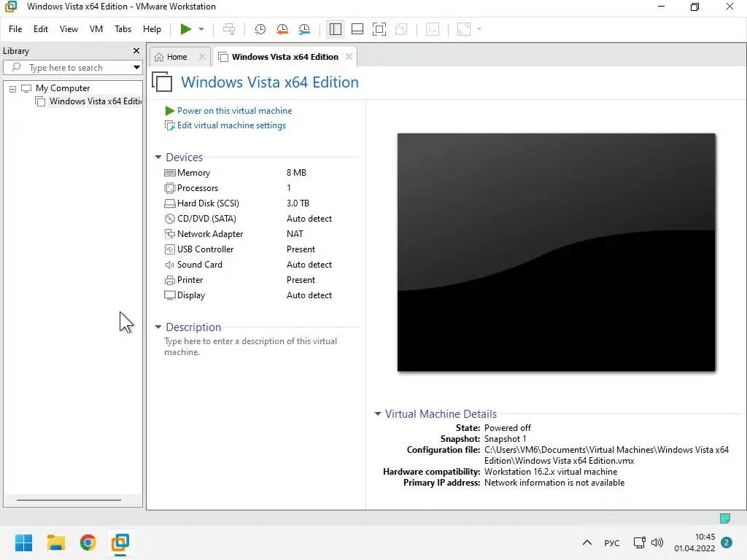Open the VM menu
The width and height of the screenshot is (747, 560).
tap(96, 29)
